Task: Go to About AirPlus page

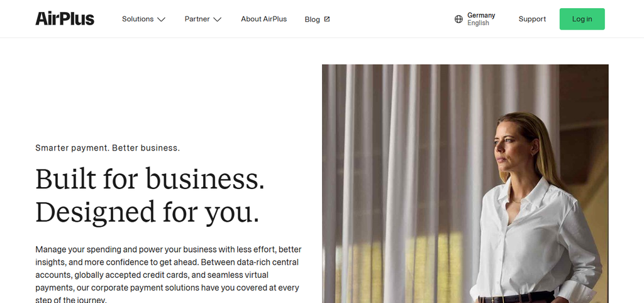Action: (264, 19)
